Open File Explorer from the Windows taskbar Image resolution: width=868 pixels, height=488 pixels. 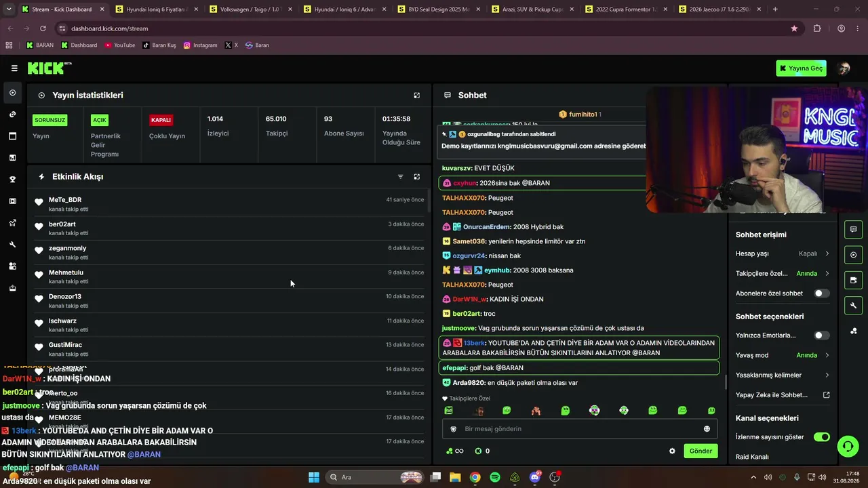click(455, 477)
